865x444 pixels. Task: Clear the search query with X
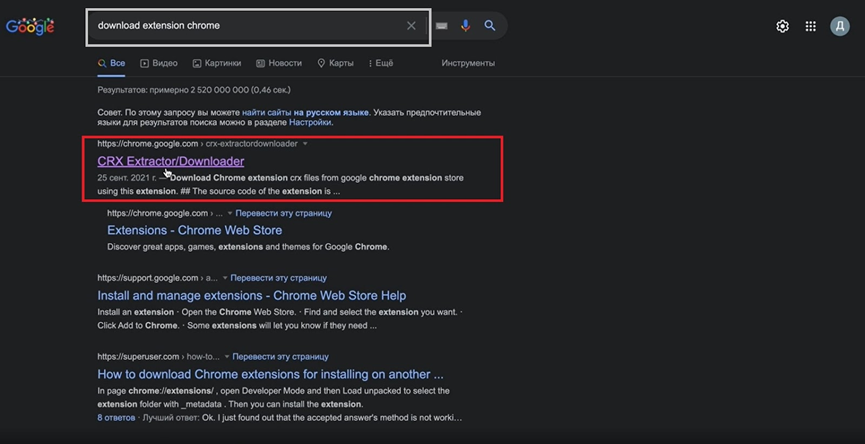click(x=411, y=25)
